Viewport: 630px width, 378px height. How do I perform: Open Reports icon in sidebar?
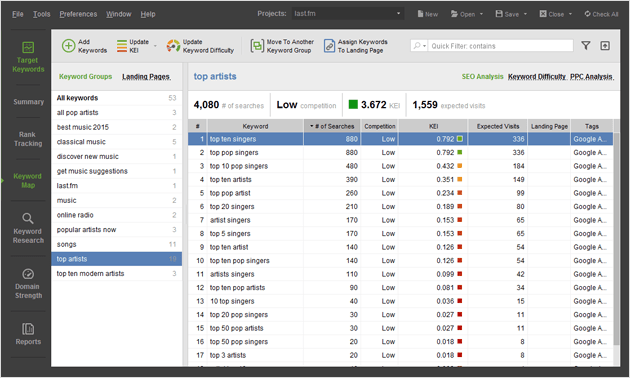28,329
